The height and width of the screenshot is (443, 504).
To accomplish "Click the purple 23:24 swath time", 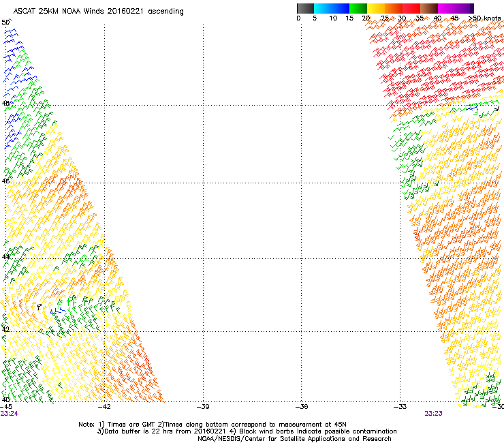I will click(x=10, y=414).
